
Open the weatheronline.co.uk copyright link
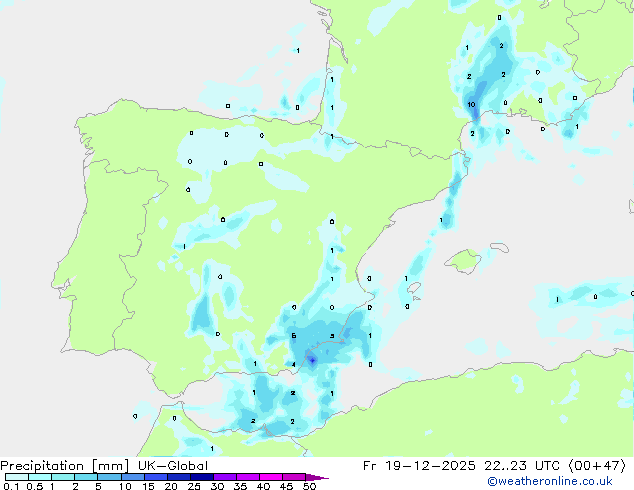550,481
